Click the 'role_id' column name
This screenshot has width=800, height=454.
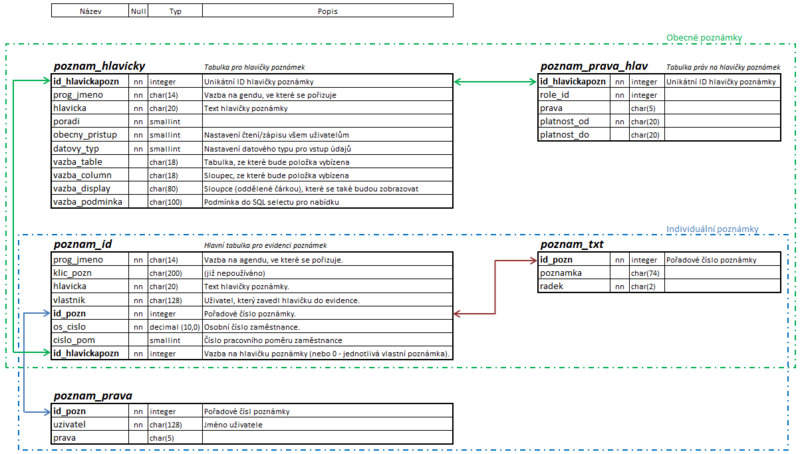[x=555, y=95]
